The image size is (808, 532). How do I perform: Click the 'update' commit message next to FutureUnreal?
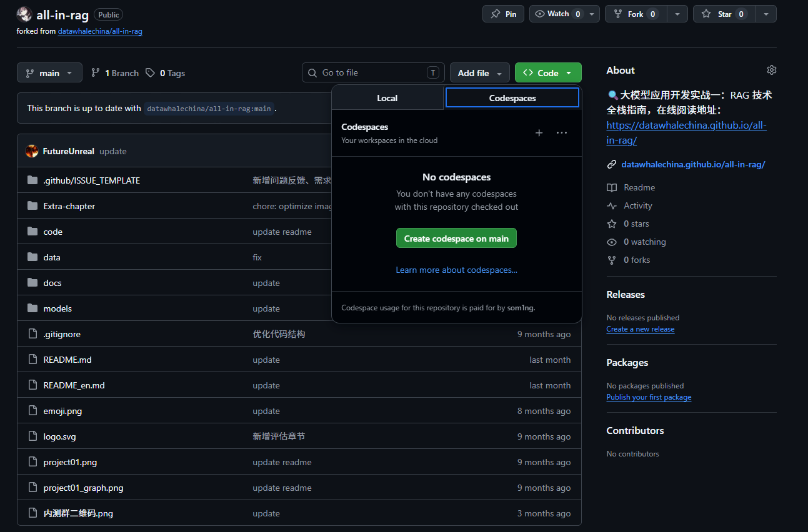113,151
